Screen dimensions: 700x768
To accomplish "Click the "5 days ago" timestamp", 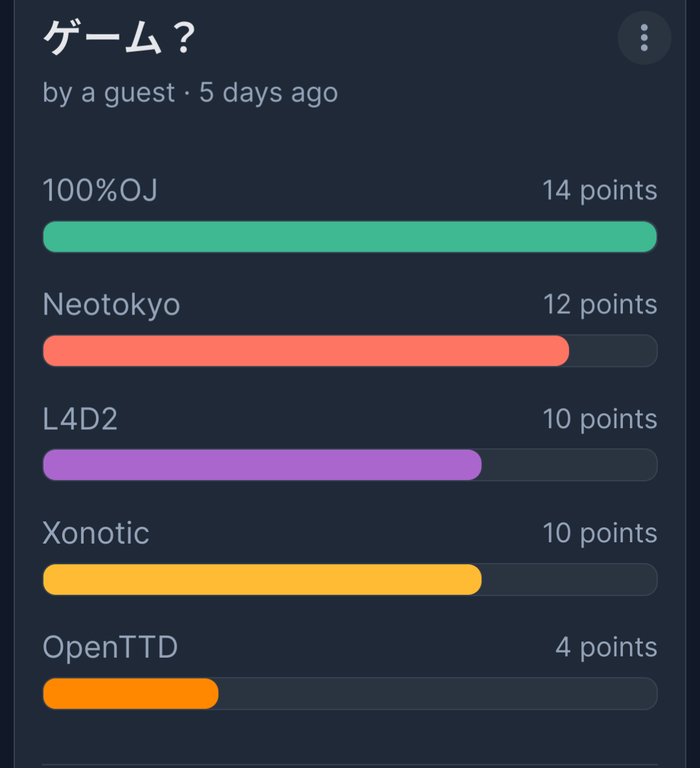I will pyautogui.click(x=269, y=93).
